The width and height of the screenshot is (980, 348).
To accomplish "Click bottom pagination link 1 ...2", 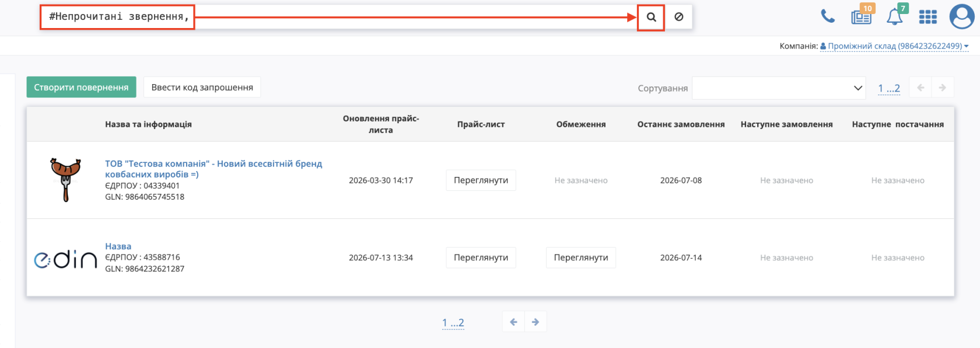I will pyautogui.click(x=453, y=322).
